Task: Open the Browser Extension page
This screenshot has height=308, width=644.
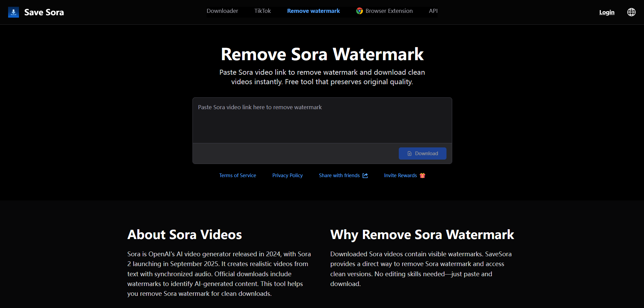Action: (x=389, y=11)
